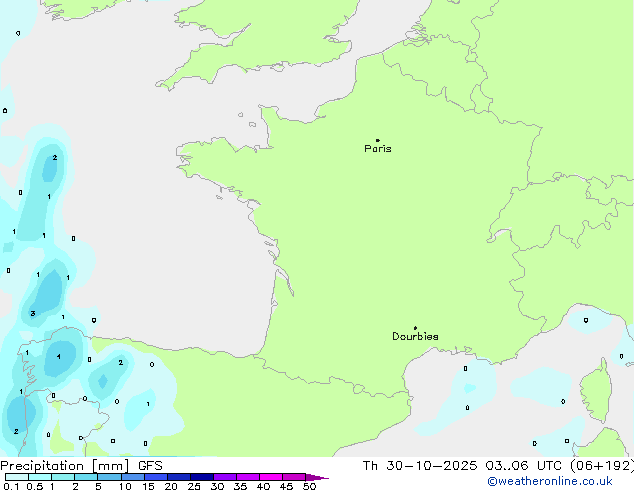
Task: Click the '15' legend value
Action: coord(148,486)
